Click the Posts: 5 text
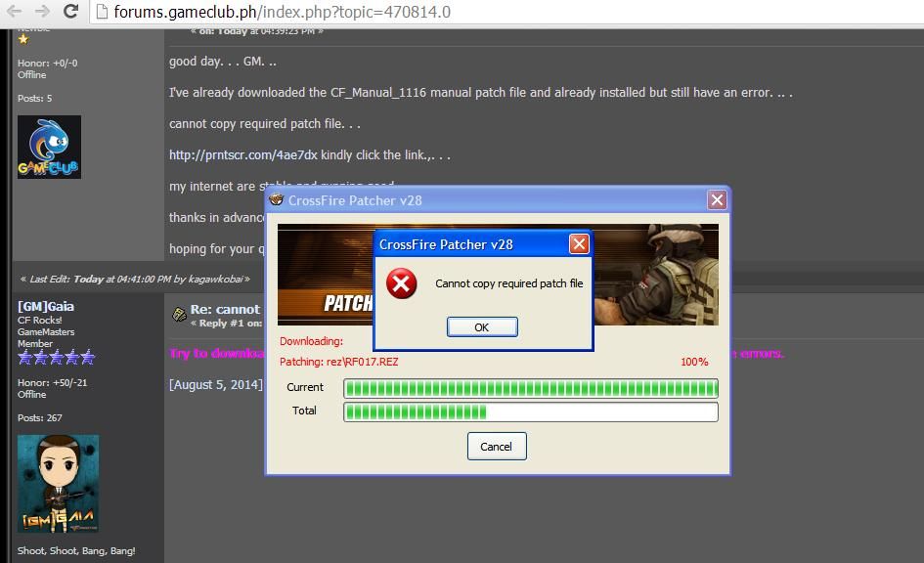924x563 pixels. click(35, 99)
